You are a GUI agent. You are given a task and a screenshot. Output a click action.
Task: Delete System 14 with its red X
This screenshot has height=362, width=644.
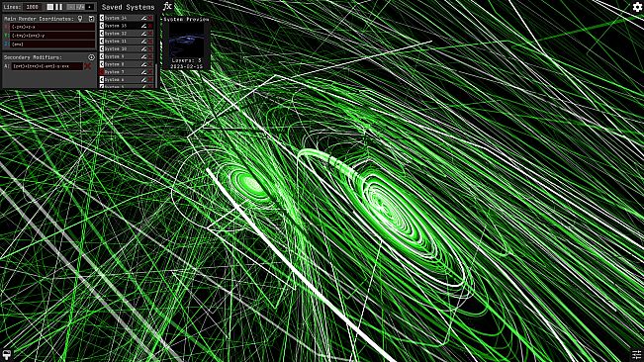150,18
